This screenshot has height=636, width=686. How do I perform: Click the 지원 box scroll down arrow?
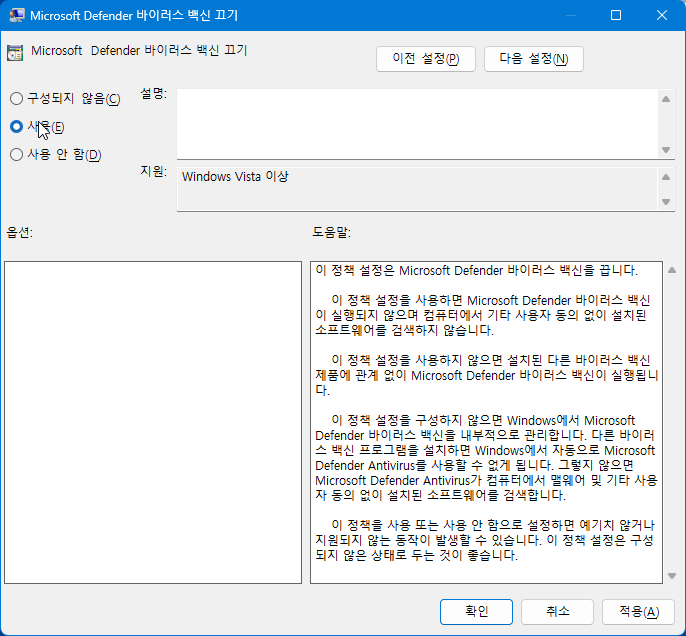[x=666, y=202]
